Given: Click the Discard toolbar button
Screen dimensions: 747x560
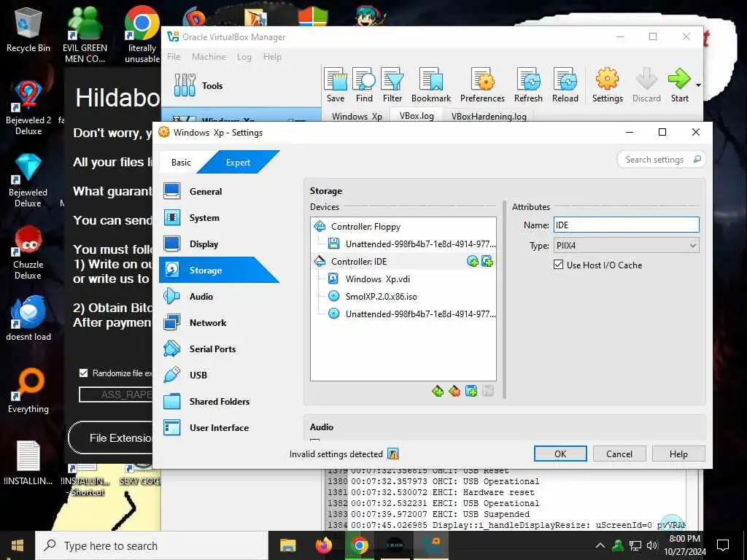Looking at the screenshot, I should (x=646, y=85).
